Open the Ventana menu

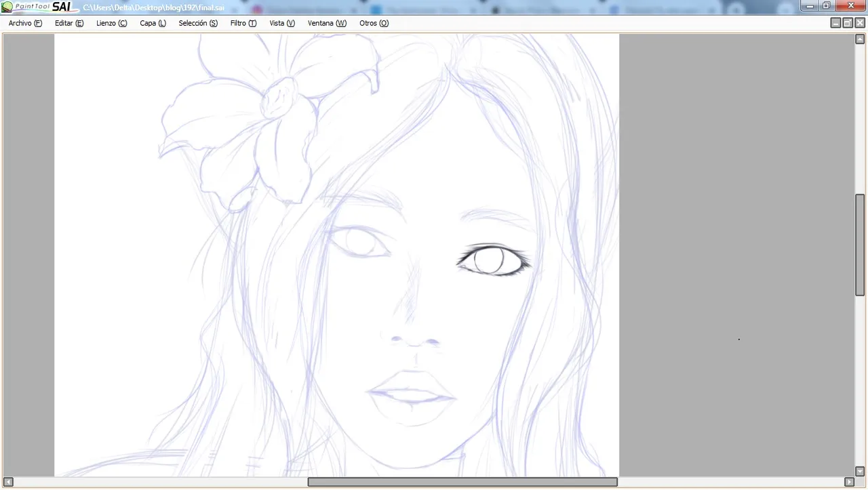[x=327, y=23]
